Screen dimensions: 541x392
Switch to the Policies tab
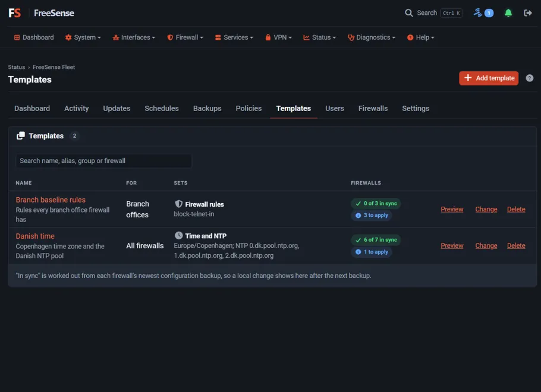pyautogui.click(x=249, y=108)
